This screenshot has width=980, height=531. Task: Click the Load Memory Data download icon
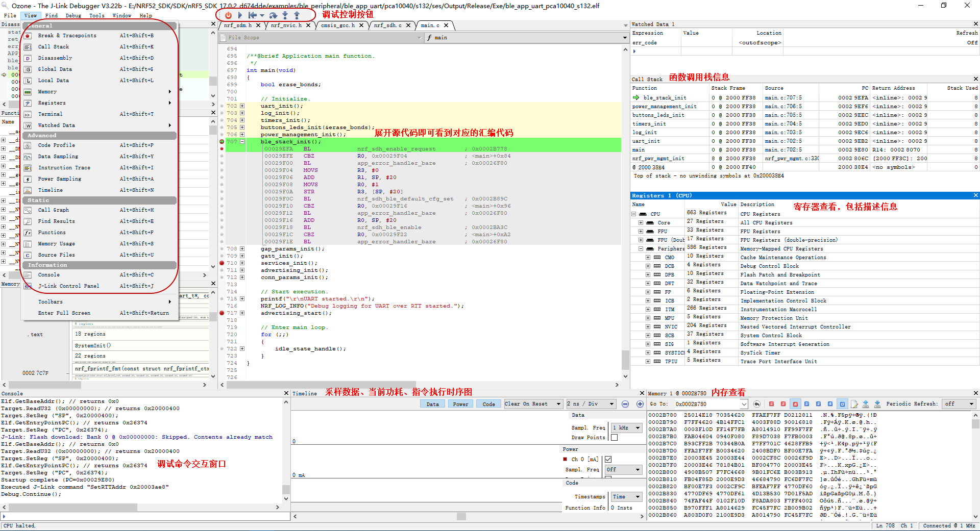click(877, 404)
